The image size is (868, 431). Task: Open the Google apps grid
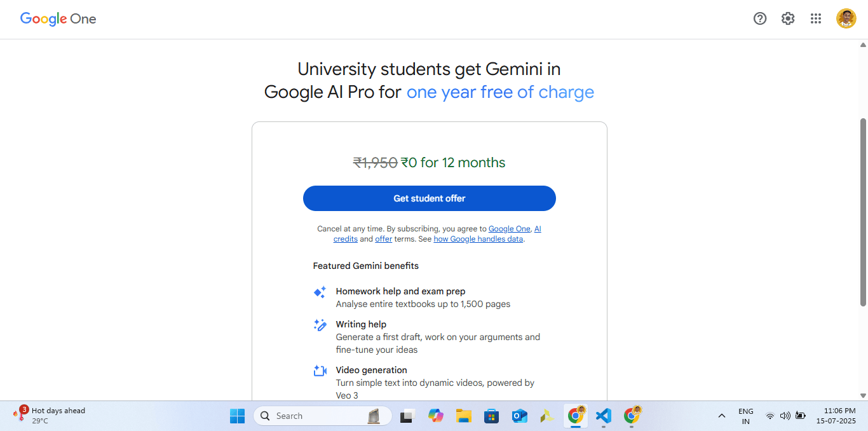[816, 18]
